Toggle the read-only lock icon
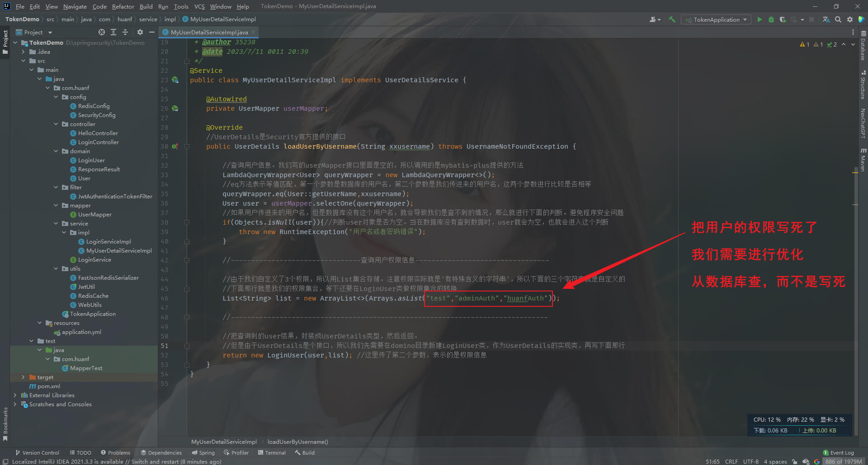This screenshot has width=868, height=465. (x=795, y=461)
